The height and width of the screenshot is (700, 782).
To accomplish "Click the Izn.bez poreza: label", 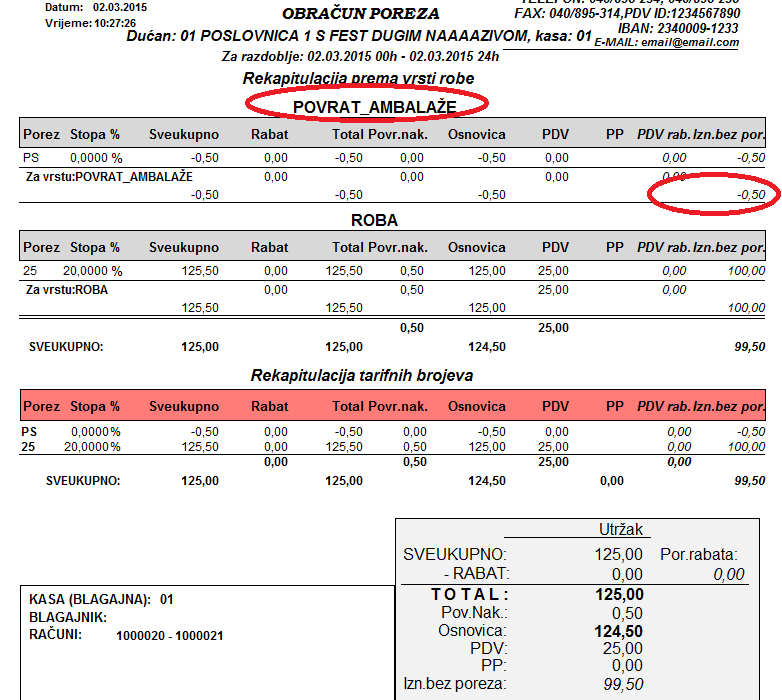I will click(x=454, y=684).
